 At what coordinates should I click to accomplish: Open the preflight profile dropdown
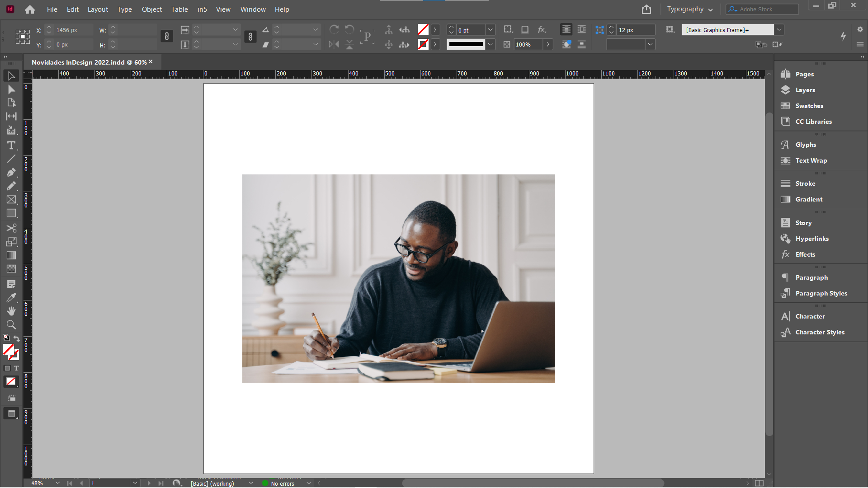[251, 483]
